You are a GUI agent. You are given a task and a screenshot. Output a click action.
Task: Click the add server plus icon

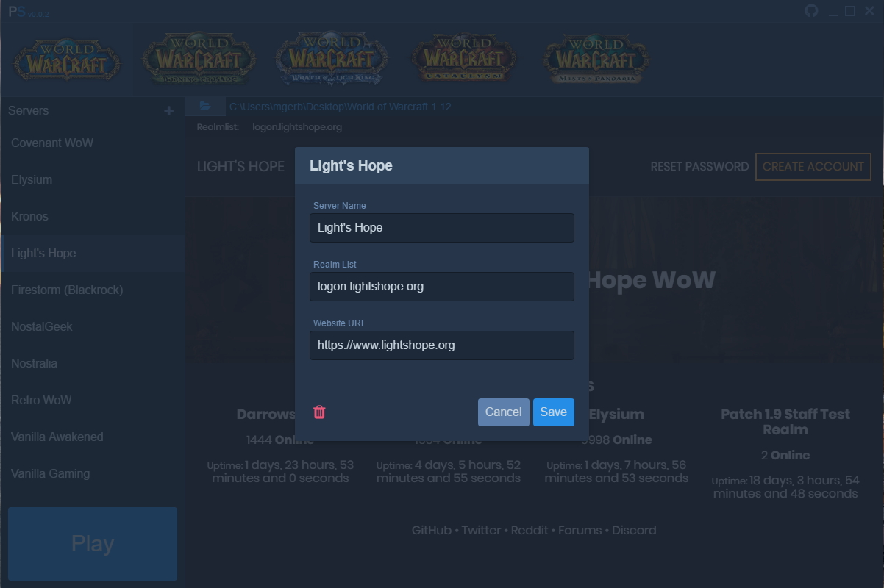[x=169, y=111]
